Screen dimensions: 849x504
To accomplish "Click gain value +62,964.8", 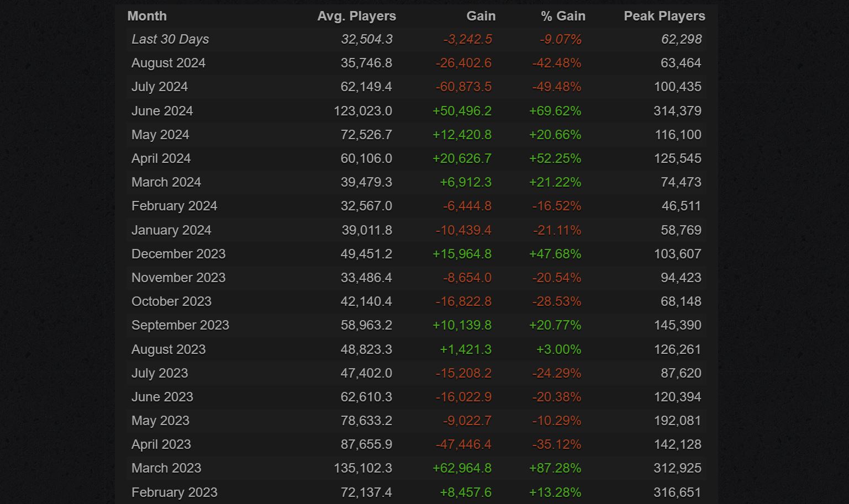I will pos(462,468).
